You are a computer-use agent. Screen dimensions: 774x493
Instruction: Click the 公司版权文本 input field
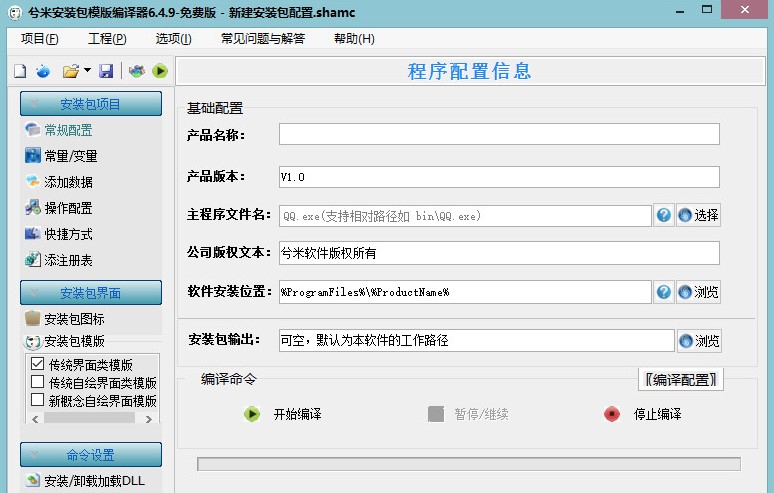click(499, 253)
